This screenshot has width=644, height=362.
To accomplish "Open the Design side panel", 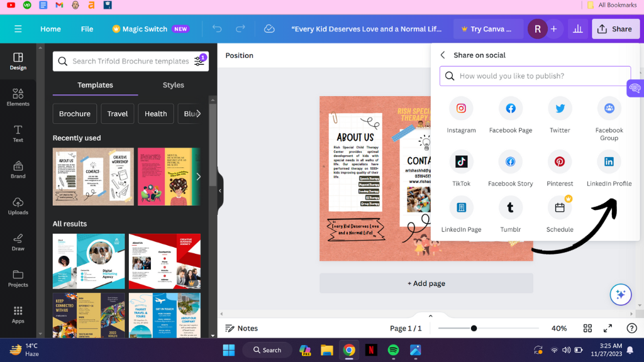I will [18, 62].
